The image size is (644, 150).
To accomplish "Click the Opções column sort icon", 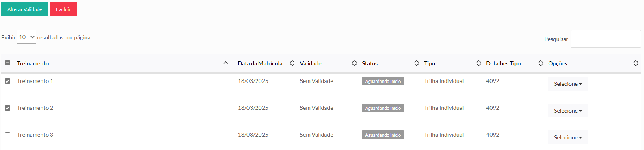I will (635, 63).
